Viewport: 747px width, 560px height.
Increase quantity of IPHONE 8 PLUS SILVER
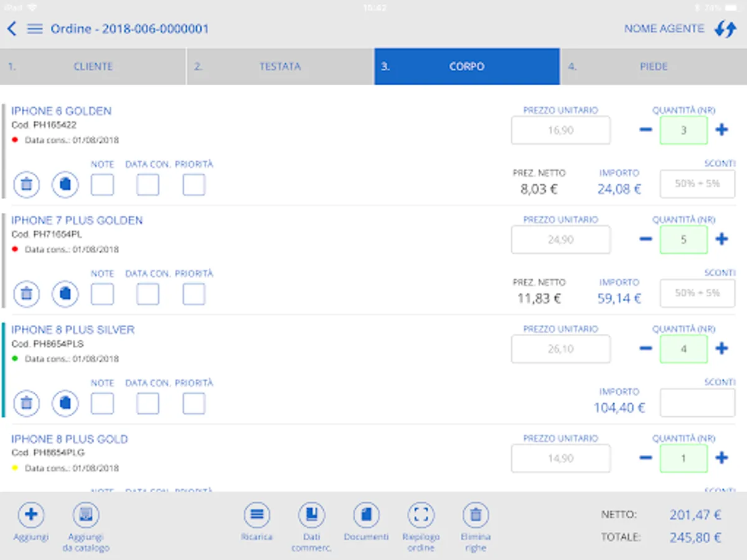721,348
